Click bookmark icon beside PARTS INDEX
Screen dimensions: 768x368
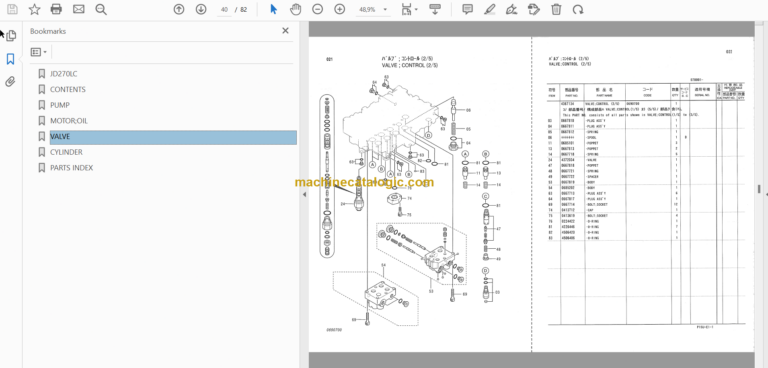tap(41, 168)
